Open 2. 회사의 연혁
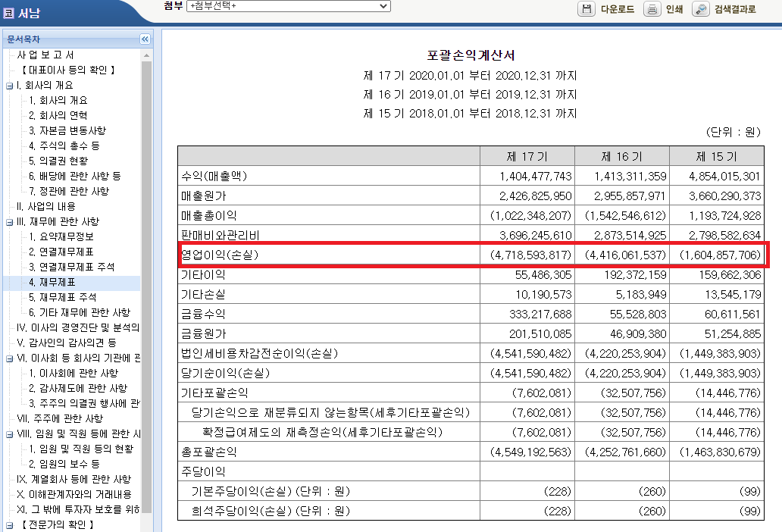 [58, 115]
